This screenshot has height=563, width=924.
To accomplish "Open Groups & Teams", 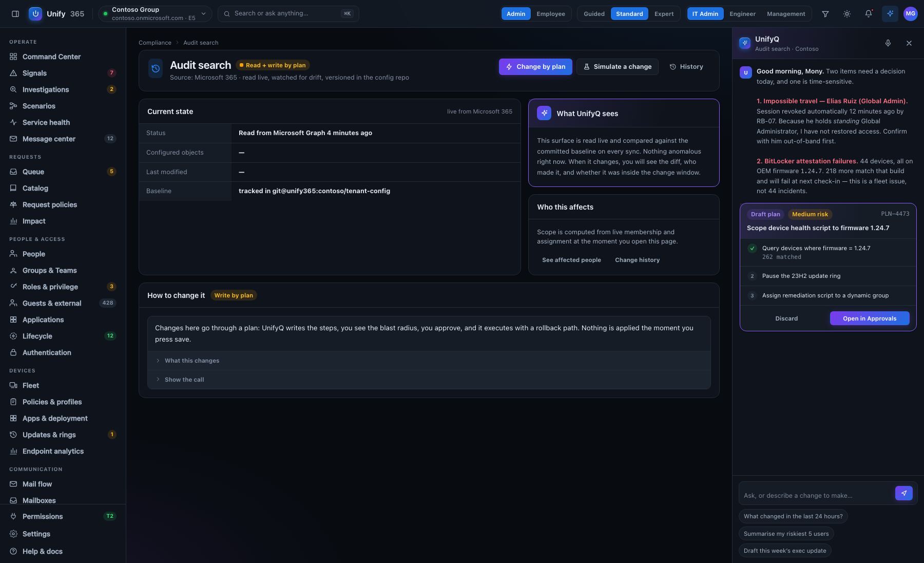I will pyautogui.click(x=63, y=270).
